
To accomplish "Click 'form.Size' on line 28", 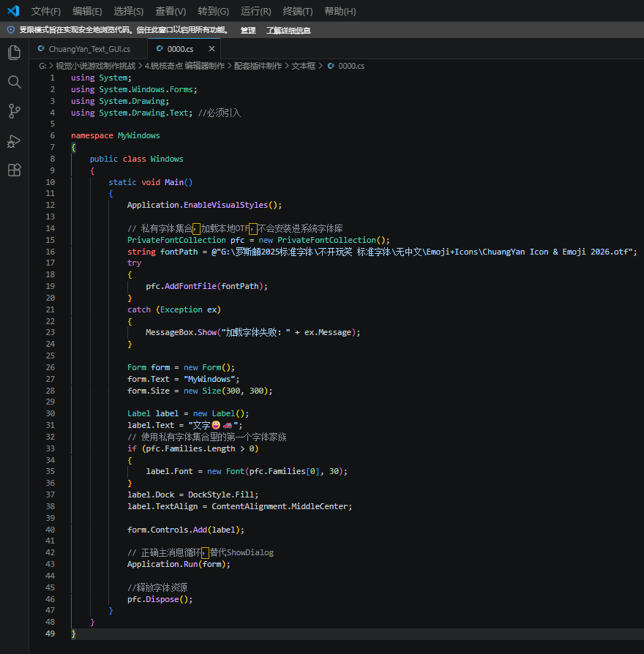I will pos(148,391).
